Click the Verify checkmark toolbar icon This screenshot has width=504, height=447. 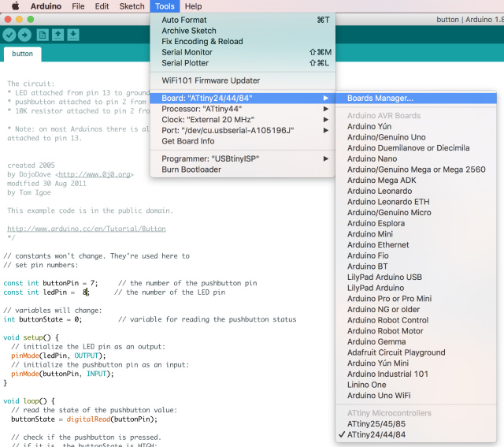tap(9, 35)
